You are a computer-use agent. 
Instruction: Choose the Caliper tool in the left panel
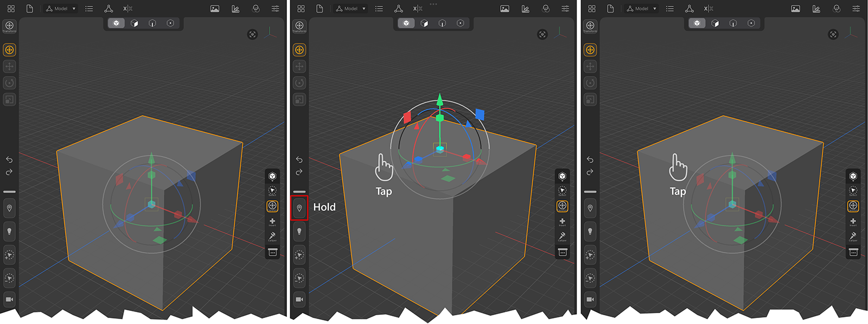click(272, 237)
